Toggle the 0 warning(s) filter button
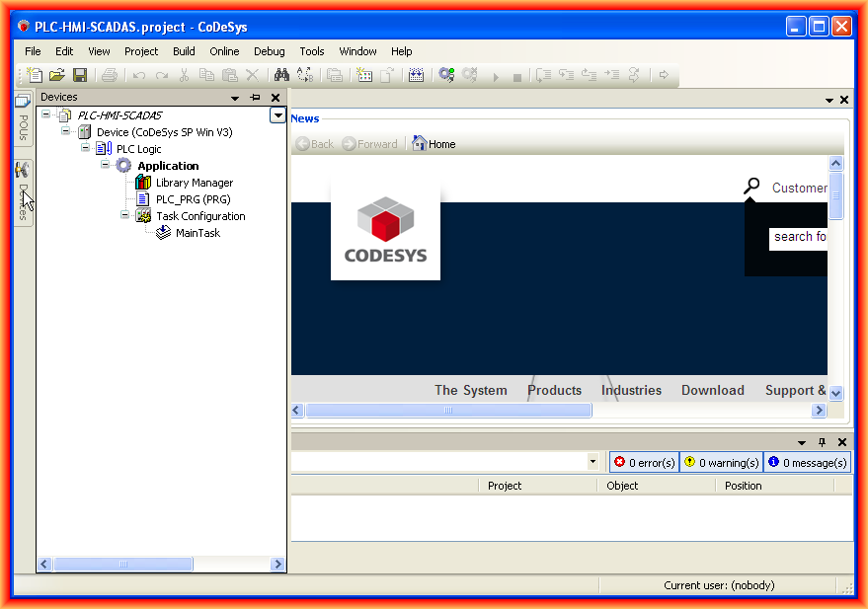Viewport: 868px width, 609px height. tap(721, 462)
